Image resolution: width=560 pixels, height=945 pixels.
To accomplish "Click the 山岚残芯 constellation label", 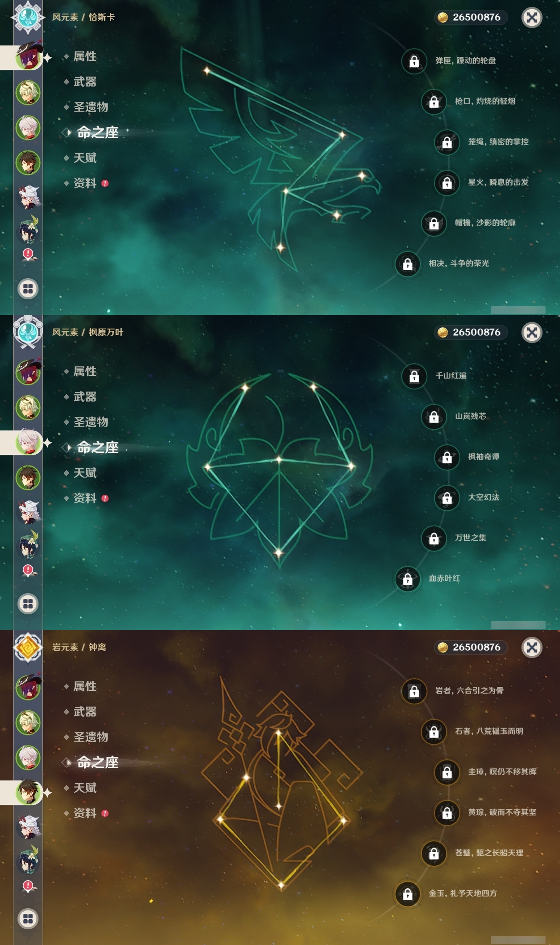I will [470, 416].
